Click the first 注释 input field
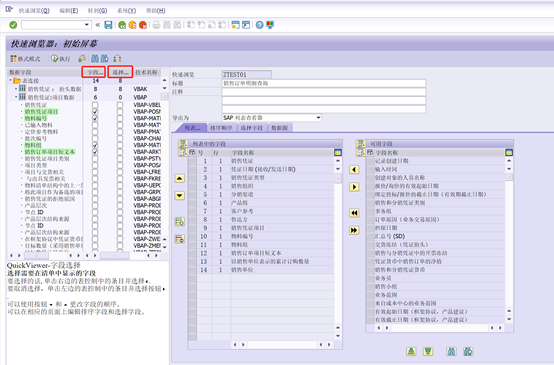The width and height of the screenshot is (554, 365). [324, 92]
